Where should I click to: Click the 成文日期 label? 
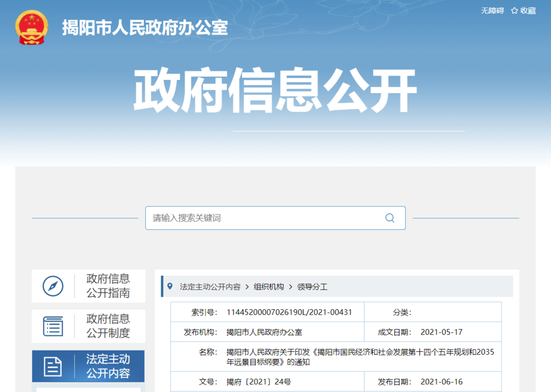[394, 332]
